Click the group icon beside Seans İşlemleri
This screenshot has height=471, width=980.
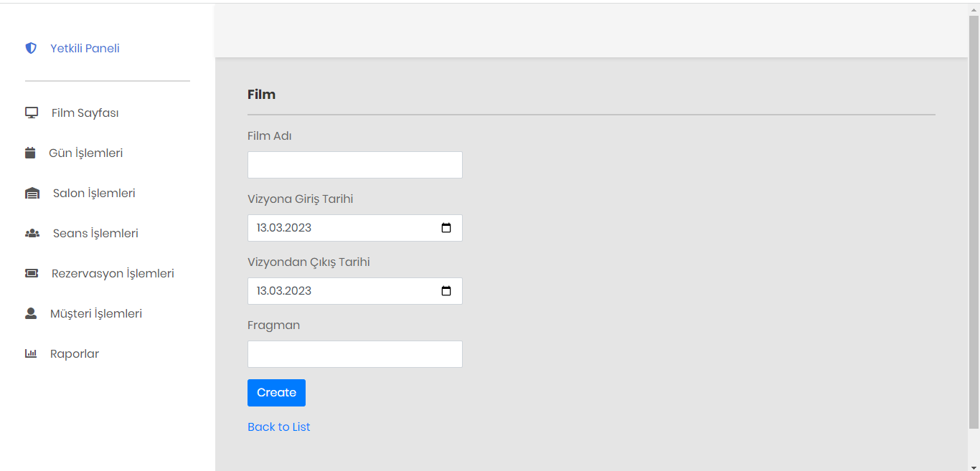click(32, 232)
